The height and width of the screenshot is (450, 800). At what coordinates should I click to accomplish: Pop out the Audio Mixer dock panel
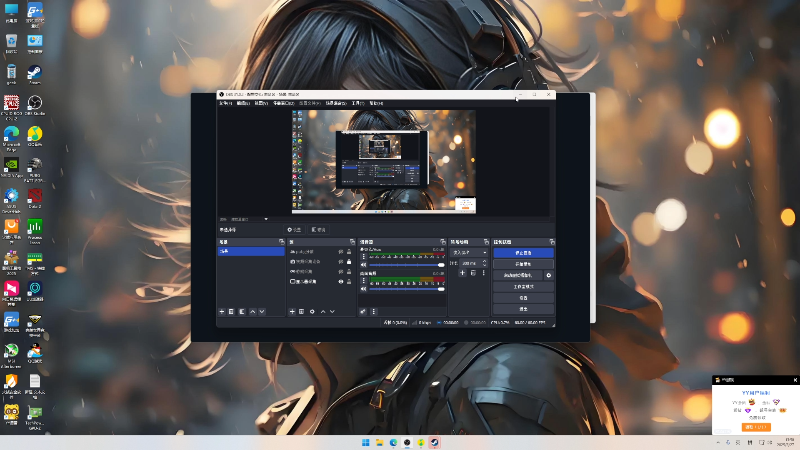[443, 241]
